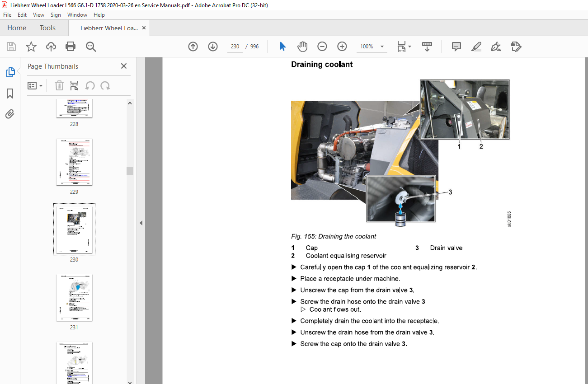Image resolution: width=588 pixels, height=384 pixels.
Task: Close the Liebherr document tab
Action: click(144, 28)
